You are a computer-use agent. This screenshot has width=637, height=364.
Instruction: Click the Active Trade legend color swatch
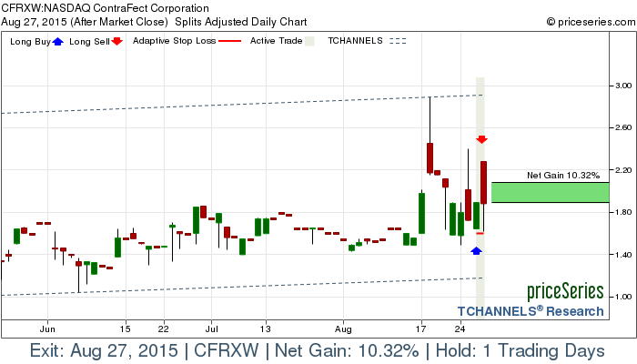coord(309,41)
